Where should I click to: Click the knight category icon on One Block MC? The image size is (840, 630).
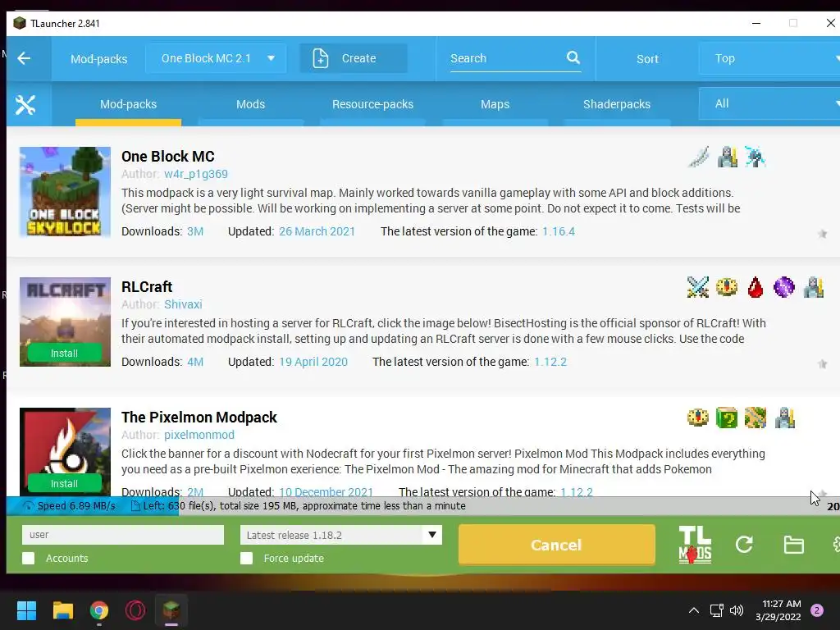727,157
